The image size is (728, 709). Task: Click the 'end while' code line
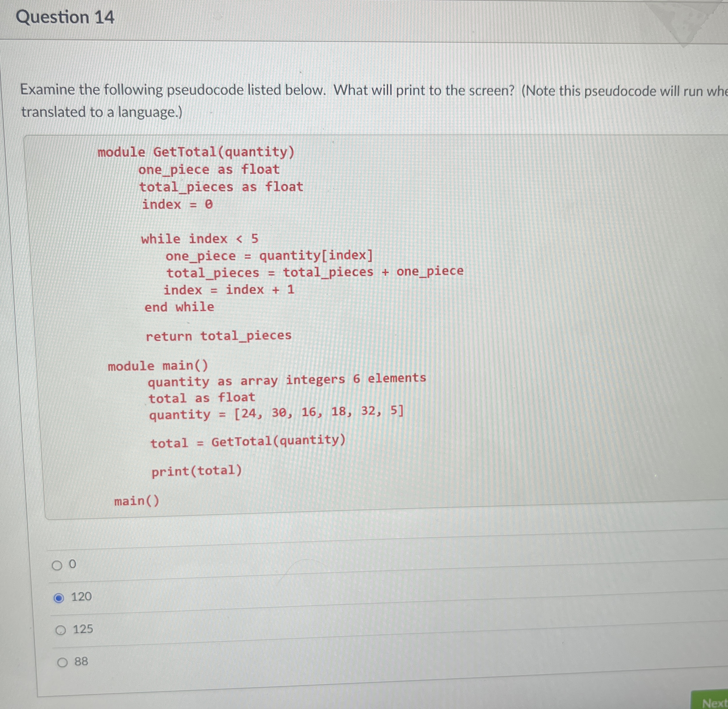(x=179, y=307)
